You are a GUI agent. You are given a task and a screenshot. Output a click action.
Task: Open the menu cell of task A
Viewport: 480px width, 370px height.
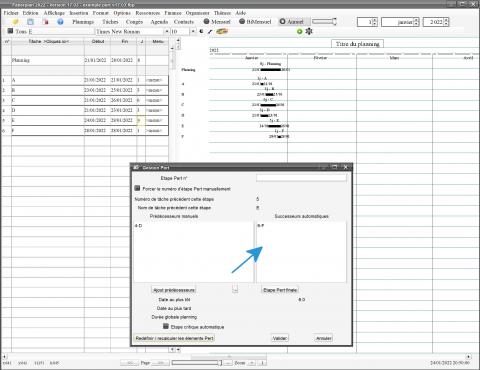157,80
